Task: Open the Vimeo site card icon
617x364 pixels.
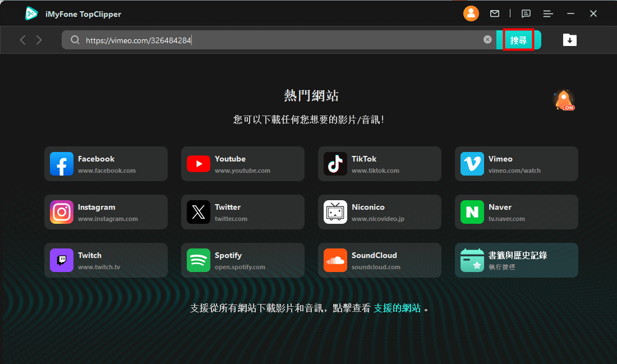Action: click(x=472, y=164)
